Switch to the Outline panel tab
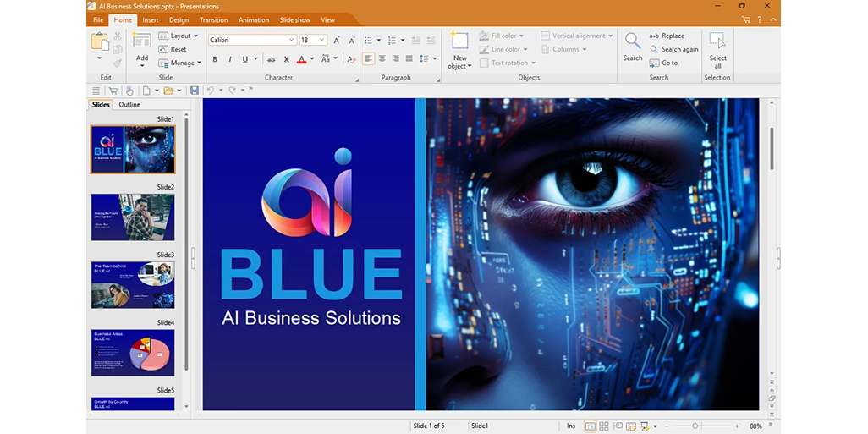This screenshot has height=434, width=868. tap(129, 105)
